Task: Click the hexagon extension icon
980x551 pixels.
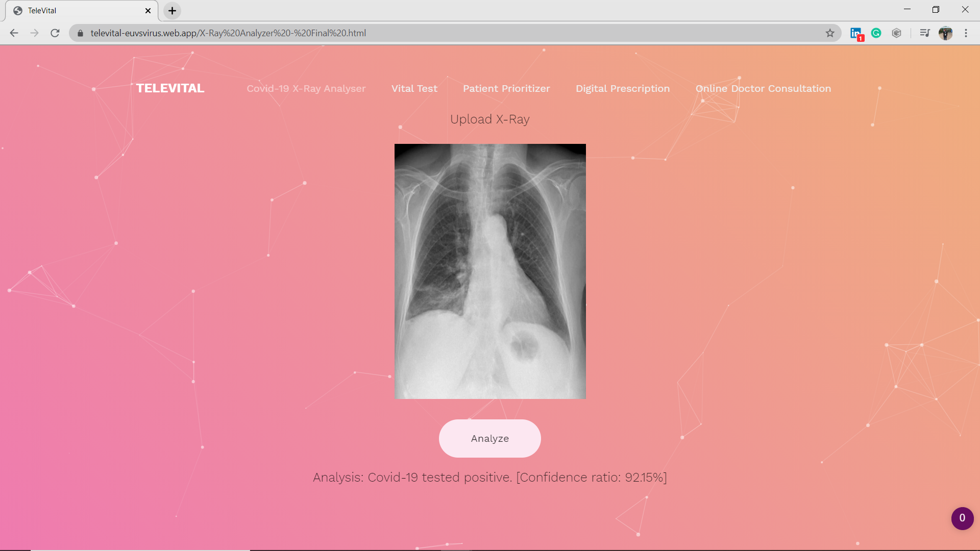Action: (897, 33)
